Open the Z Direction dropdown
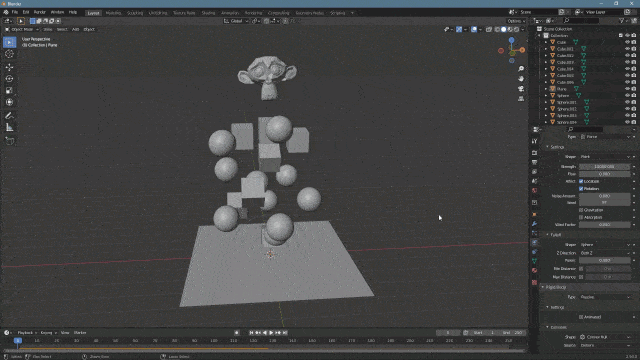 point(605,253)
